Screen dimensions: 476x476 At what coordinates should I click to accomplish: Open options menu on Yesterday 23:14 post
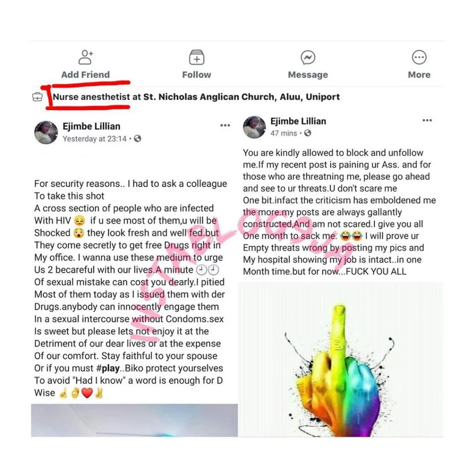pos(225,126)
